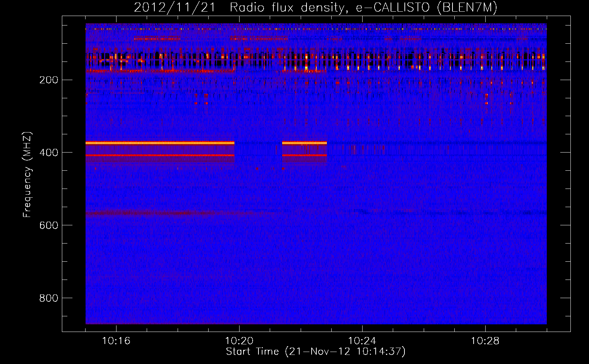
Task: Click the 600 frequency tick label
Action: [x=49, y=226]
